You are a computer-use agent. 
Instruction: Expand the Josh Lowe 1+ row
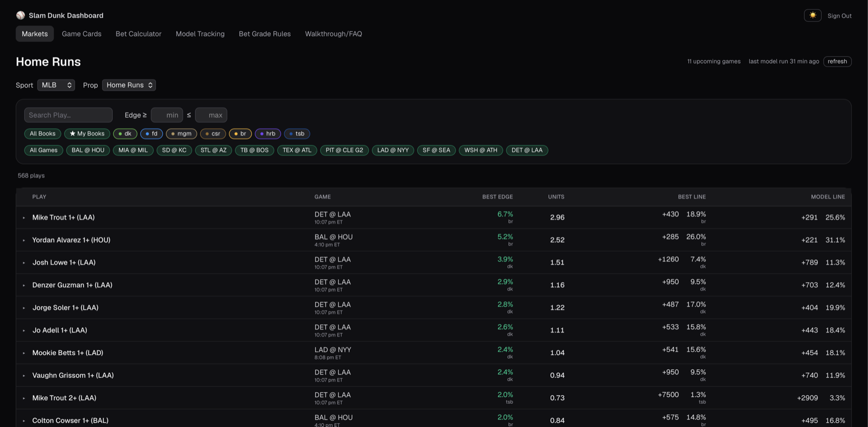click(24, 263)
